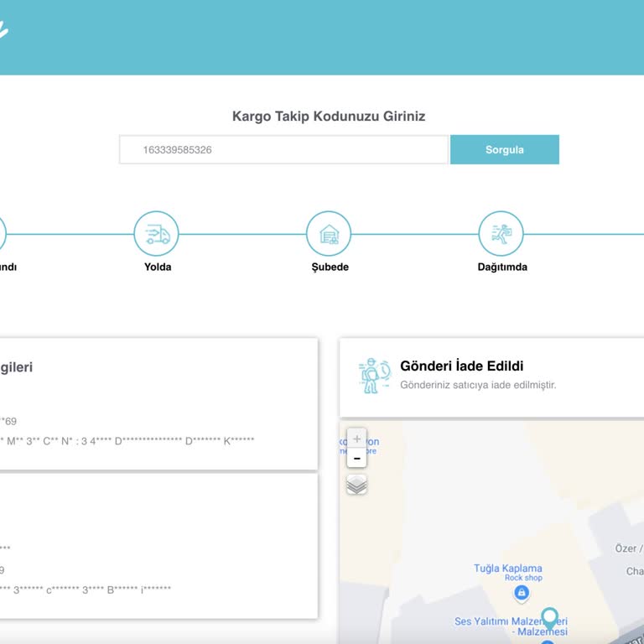Click the returned shipment courier icon
The width and height of the screenshot is (644, 644).
coord(371,377)
